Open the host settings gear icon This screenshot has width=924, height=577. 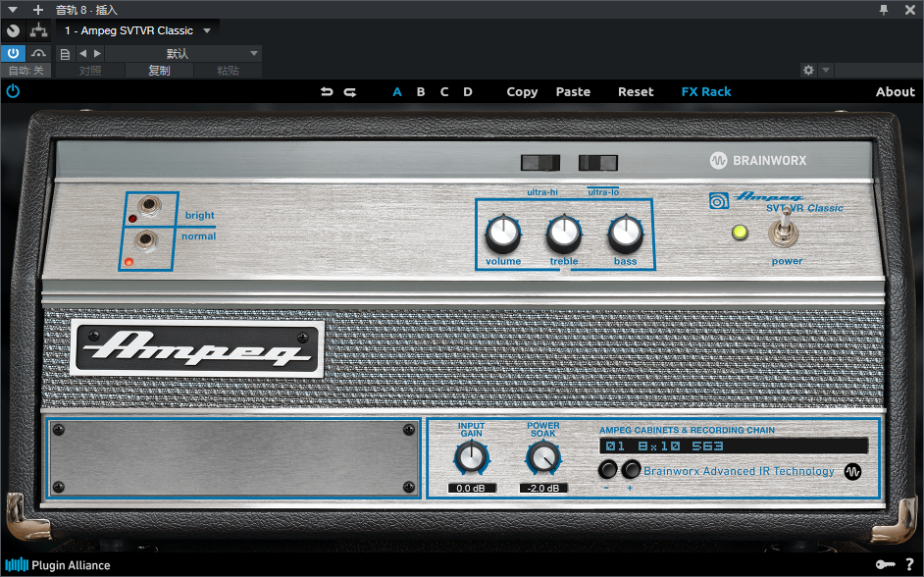point(808,70)
